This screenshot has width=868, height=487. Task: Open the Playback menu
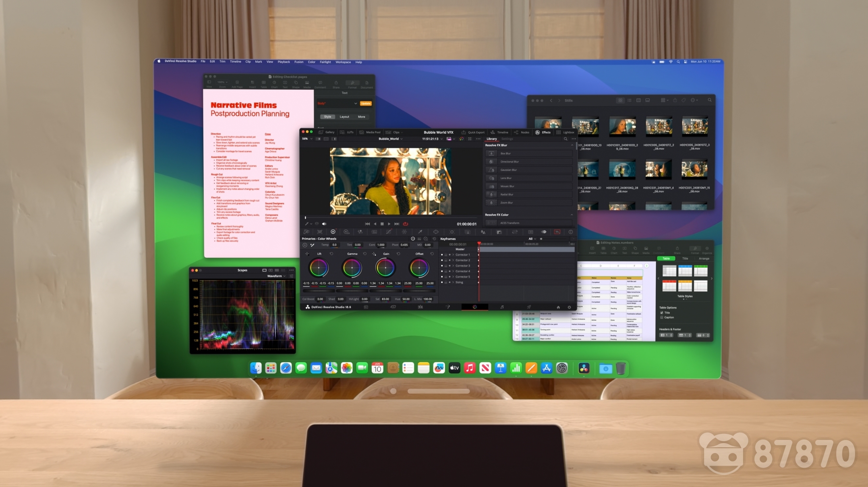[284, 62]
